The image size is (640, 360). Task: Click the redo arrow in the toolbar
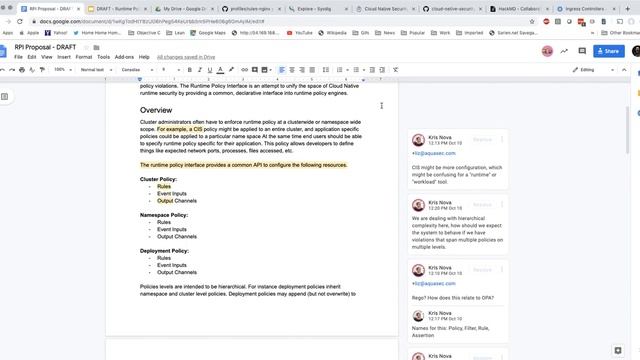point(12,70)
